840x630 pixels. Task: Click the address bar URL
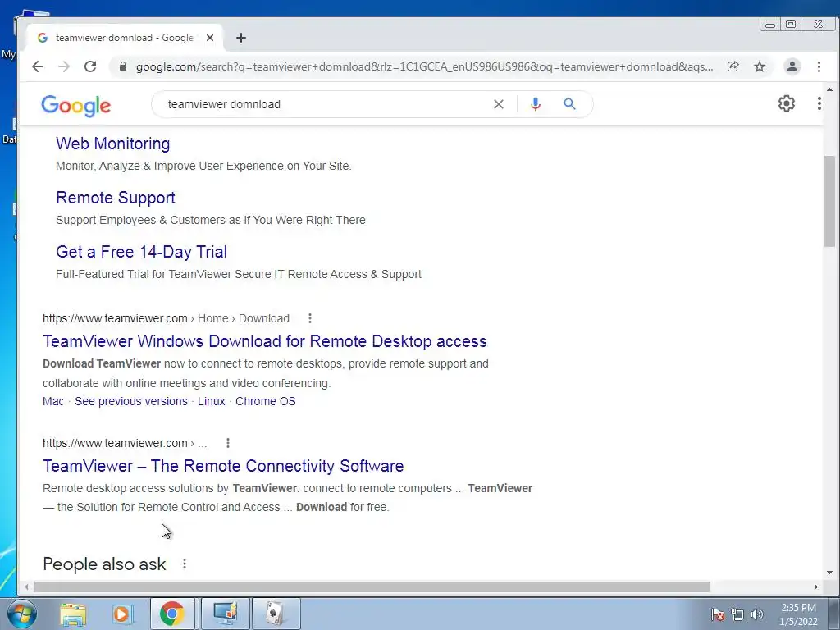[x=424, y=66]
